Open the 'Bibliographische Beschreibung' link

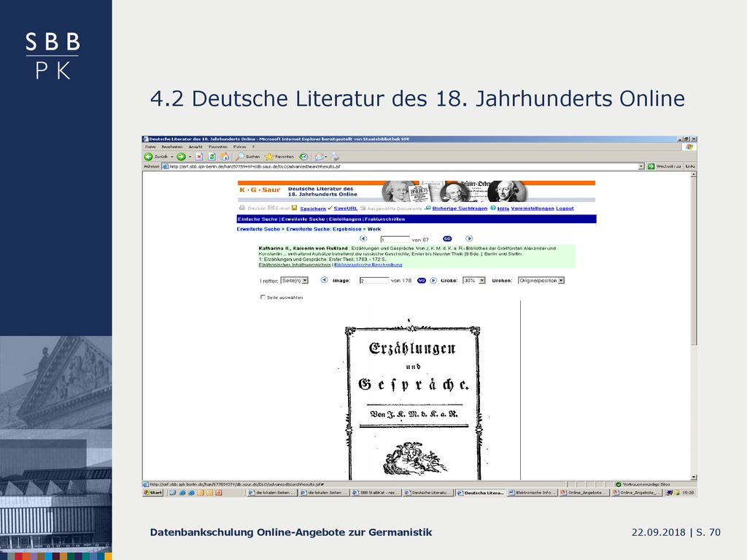point(368,265)
